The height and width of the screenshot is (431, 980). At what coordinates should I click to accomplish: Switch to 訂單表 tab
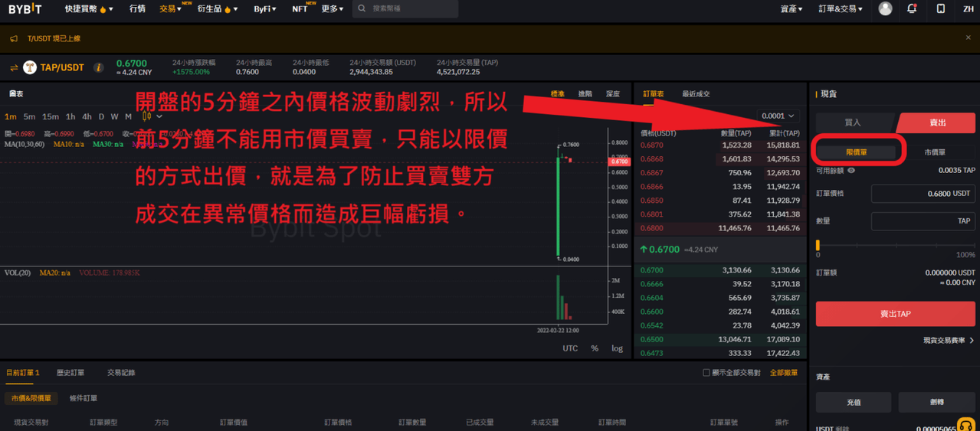654,94
